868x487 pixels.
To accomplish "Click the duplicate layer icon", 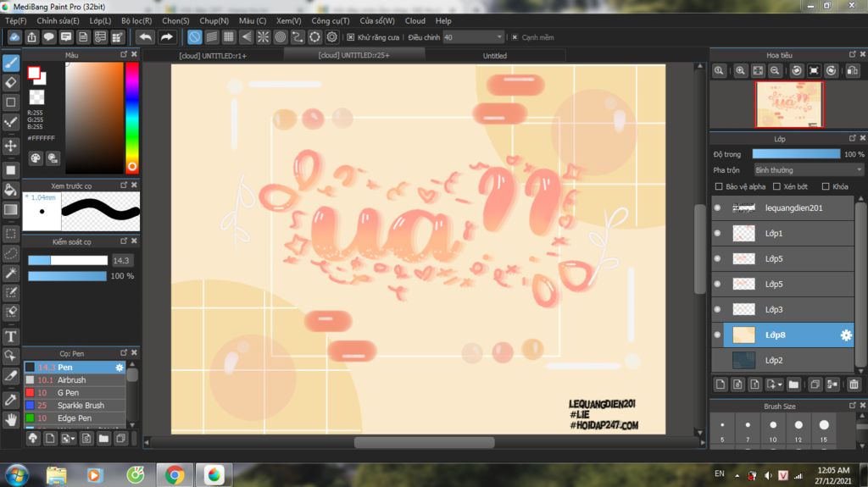I will pyautogui.click(x=815, y=384).
